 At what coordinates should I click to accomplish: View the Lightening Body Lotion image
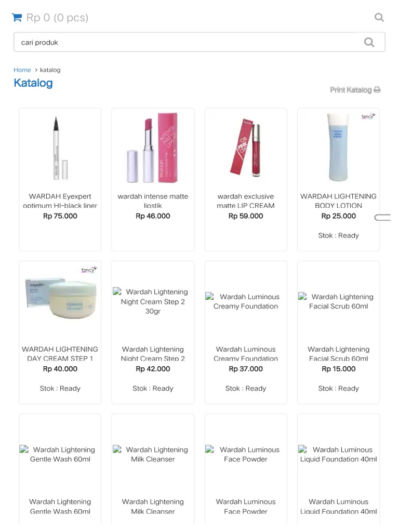tap(338, 148)
